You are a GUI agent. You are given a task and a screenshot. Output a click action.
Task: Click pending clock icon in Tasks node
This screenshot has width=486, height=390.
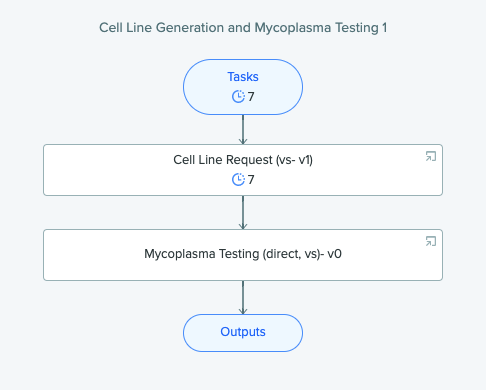pyautogui.click(x=238, y=97)
